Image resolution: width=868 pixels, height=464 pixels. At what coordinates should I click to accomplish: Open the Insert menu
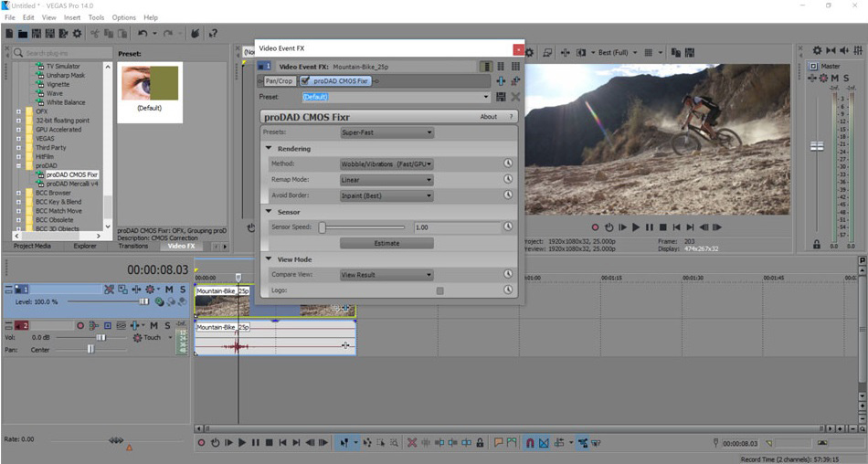[x=72, y=17]
